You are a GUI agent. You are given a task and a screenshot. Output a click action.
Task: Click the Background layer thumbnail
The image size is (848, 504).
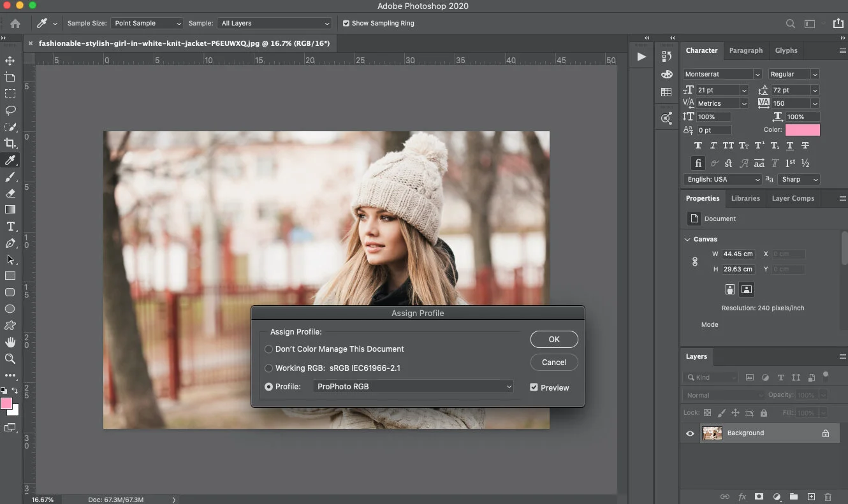tap(712, 433)
